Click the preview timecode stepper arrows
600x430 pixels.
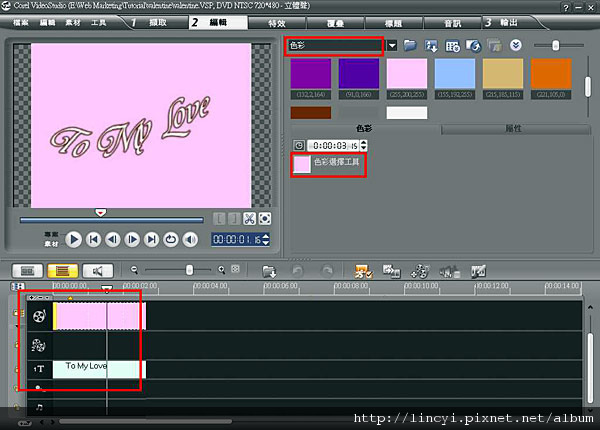(266, 239)
